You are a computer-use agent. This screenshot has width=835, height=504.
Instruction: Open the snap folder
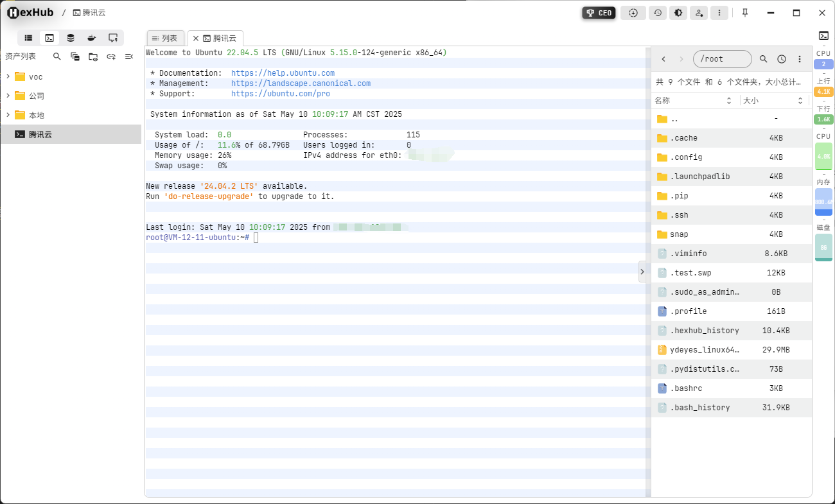tap(732, 234)
